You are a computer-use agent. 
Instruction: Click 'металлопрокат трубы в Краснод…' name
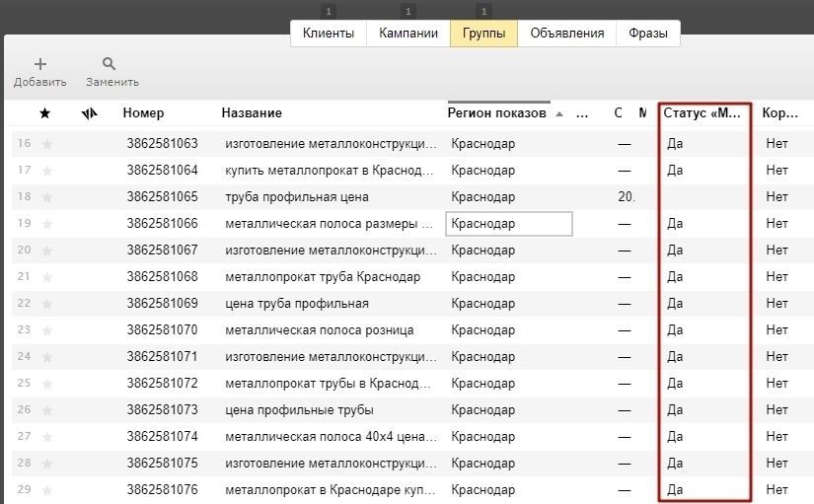[x=329, y=383]
